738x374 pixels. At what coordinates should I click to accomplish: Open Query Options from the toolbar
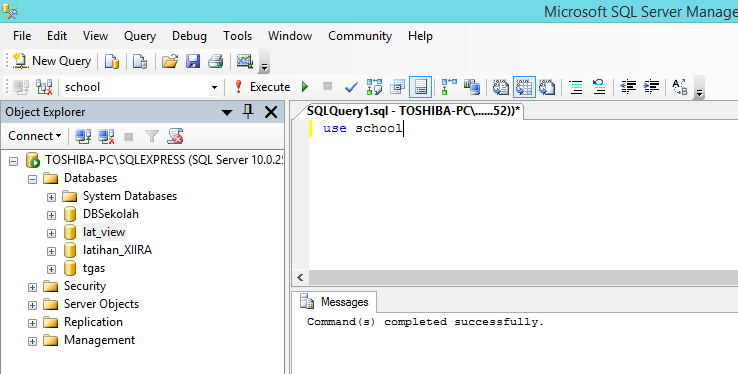coord(398,87)
